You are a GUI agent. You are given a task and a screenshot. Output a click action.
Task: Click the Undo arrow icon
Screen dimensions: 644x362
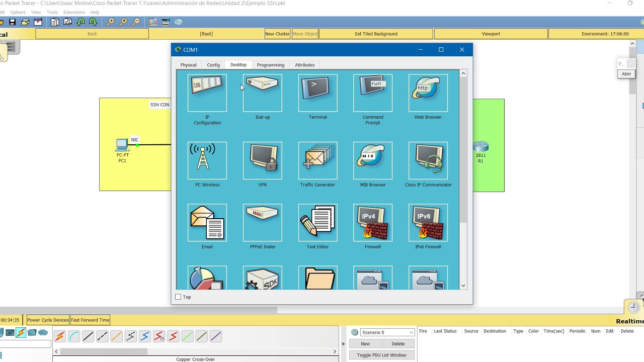[81, 22]
